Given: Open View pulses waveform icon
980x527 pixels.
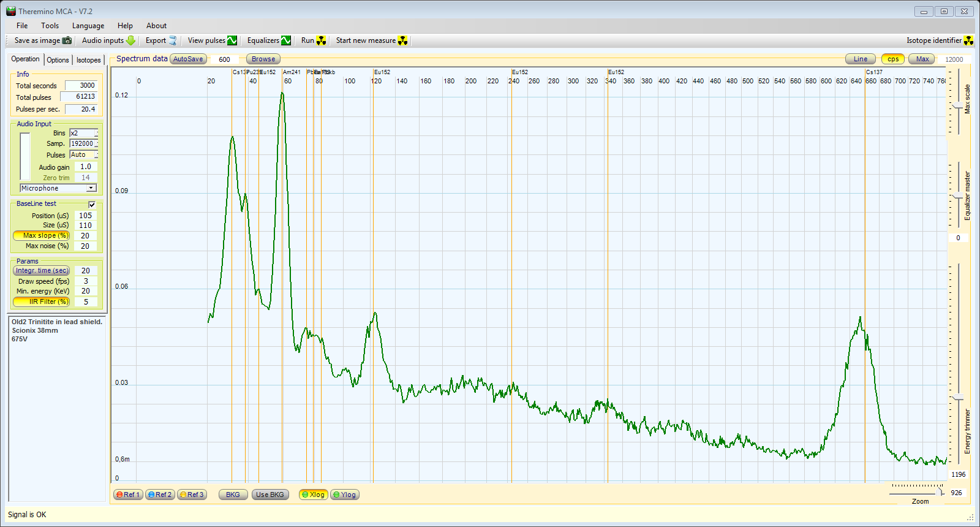Looking at the screenshot, I should (232, 40).
